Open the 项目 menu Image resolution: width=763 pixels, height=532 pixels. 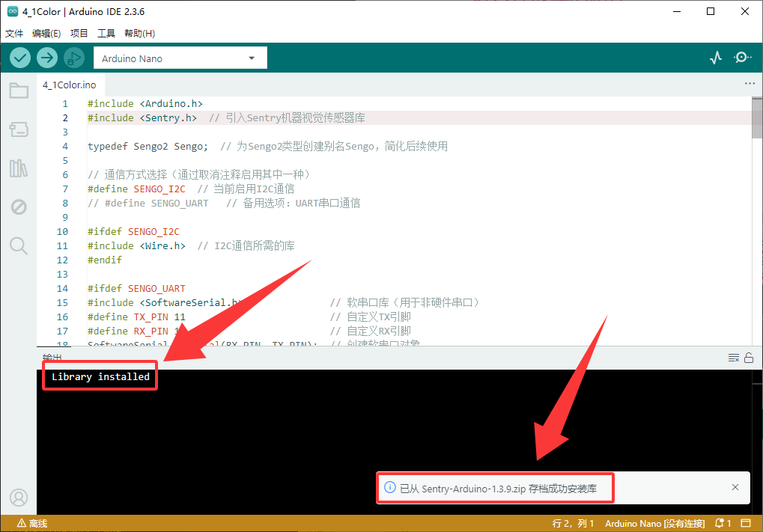pyautogui.click(x=79, y=33)
